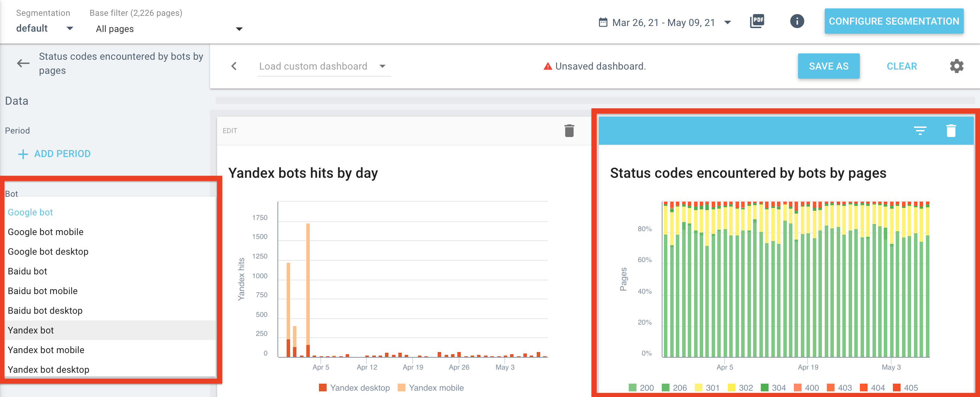
Task: Collapse panel with the chevron left icon
Action: (x=234, y=66)
